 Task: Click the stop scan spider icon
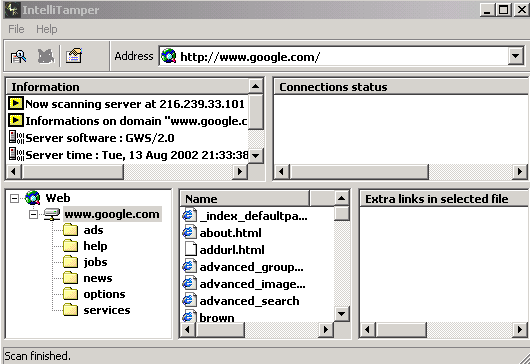(x=46, y=56)
